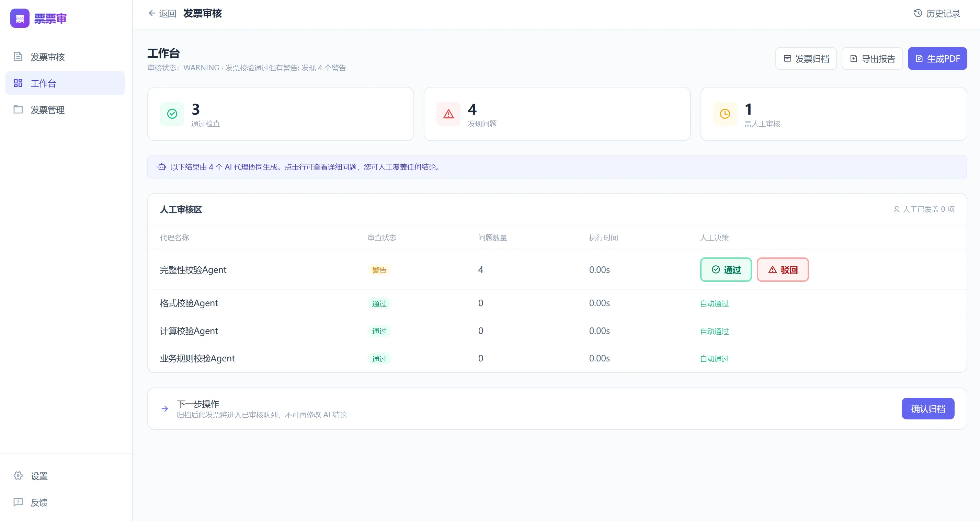Viewport: 980px width, 521px height.
Task: Click the 返回 link in the header
Action: pos(162,13)
